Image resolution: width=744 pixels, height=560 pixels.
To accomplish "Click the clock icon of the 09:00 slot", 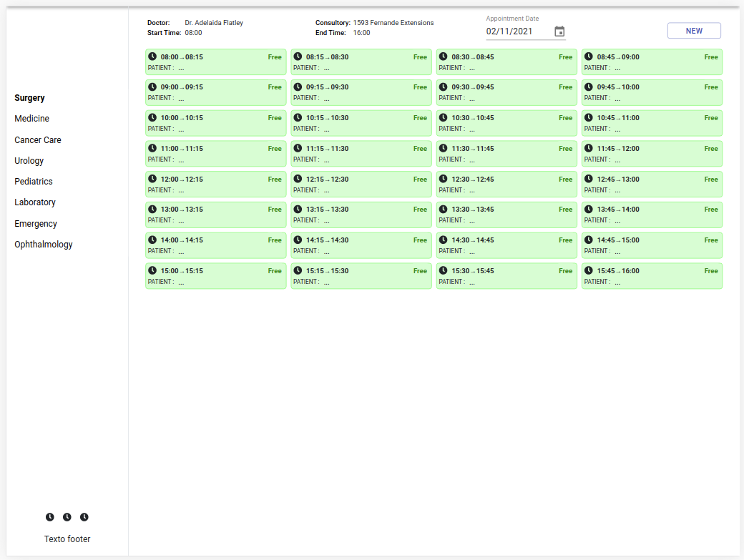I will [x=152, y=87].
